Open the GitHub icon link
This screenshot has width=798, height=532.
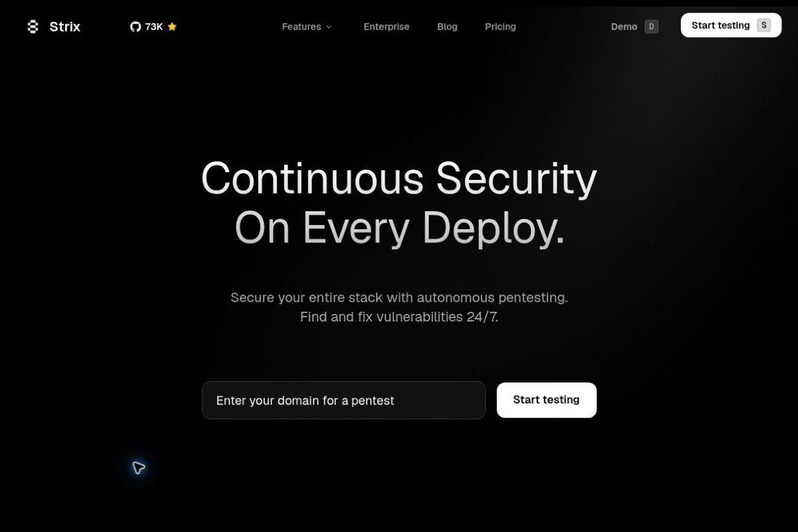coord(136,27)
